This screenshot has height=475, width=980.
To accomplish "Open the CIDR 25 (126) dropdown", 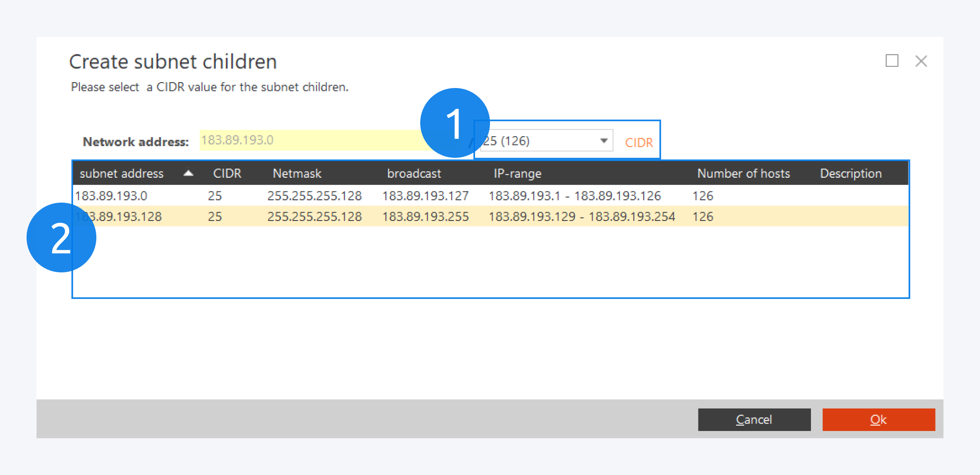I will coord(604,141).
